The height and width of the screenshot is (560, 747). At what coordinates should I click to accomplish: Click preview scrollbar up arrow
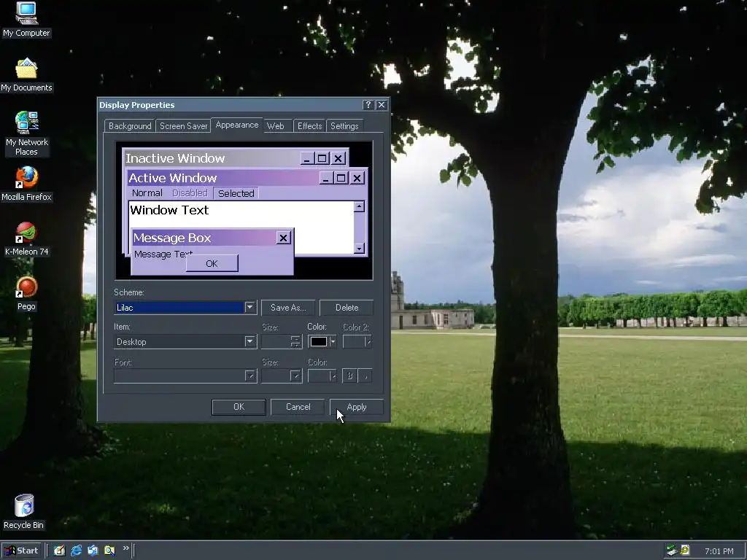359,206
